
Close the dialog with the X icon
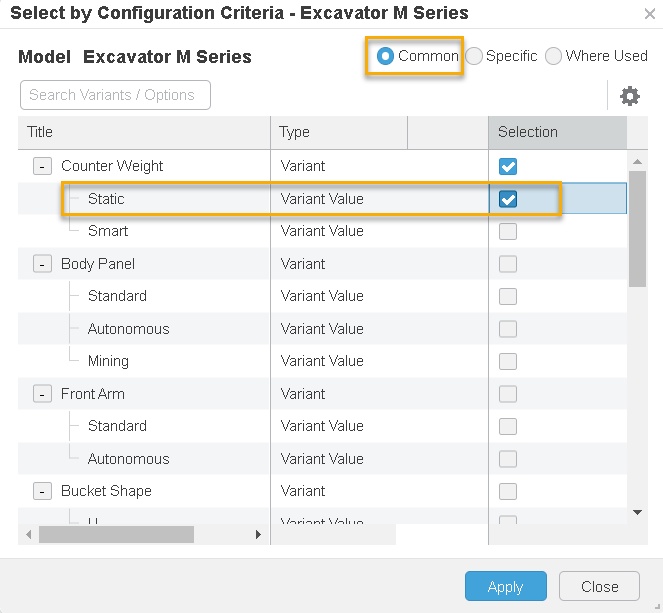click(649, 14)
